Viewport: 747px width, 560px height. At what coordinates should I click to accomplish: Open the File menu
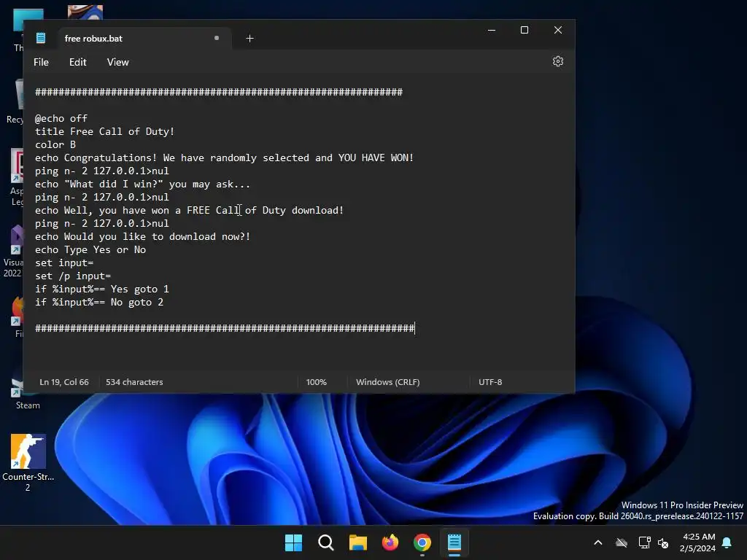tap(41, 63)
